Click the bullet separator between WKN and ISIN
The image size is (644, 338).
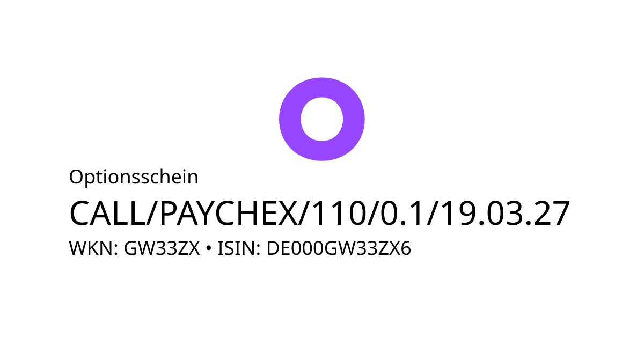[209, 249]
